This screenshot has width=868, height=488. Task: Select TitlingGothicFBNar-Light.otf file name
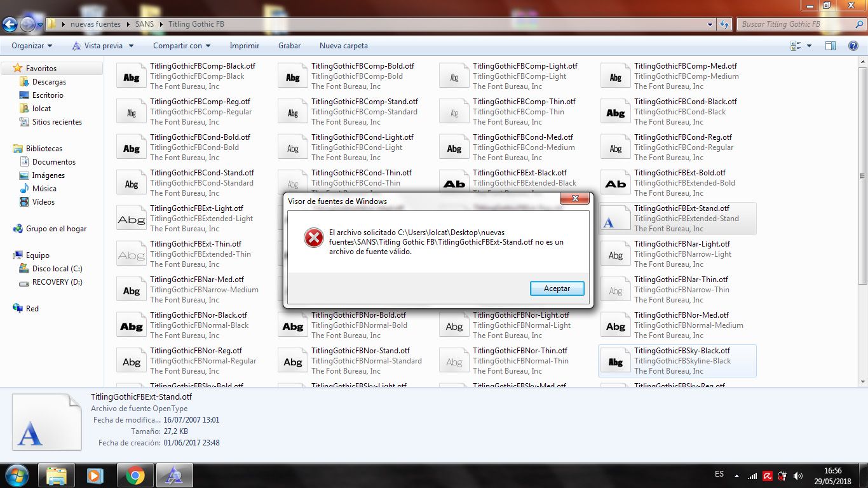point(682,244)
